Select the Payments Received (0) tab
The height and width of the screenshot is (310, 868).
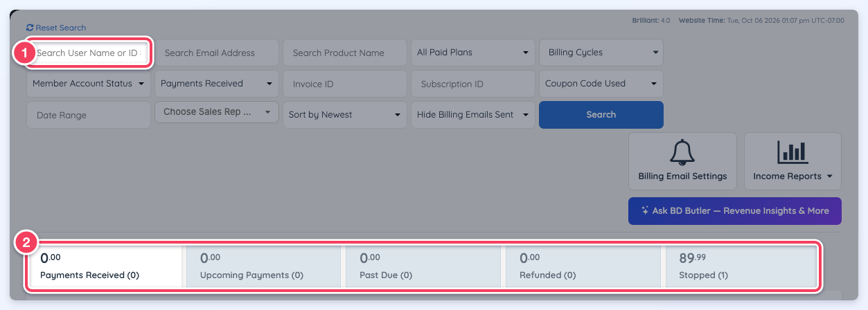(105, 266)
